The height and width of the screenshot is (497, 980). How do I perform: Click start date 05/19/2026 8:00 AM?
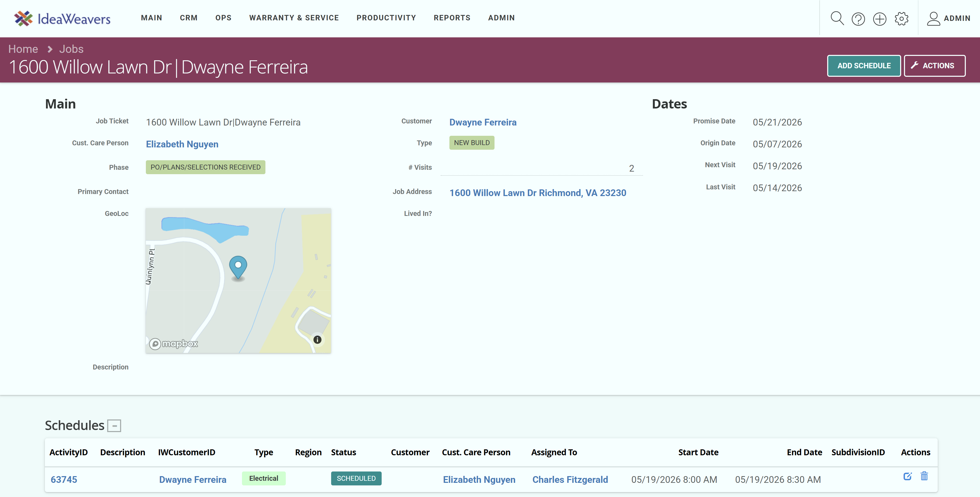674,480
